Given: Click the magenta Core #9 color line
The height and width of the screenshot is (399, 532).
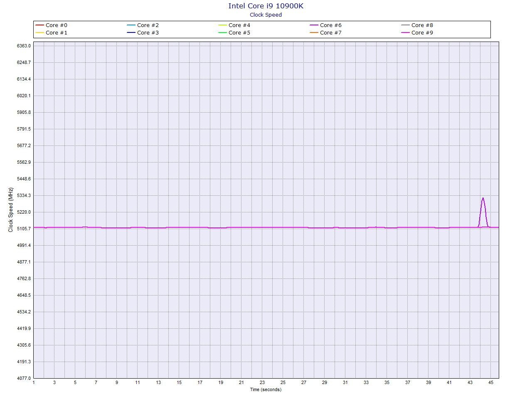Looking at the screenshot, I should (x=405, y=33).
